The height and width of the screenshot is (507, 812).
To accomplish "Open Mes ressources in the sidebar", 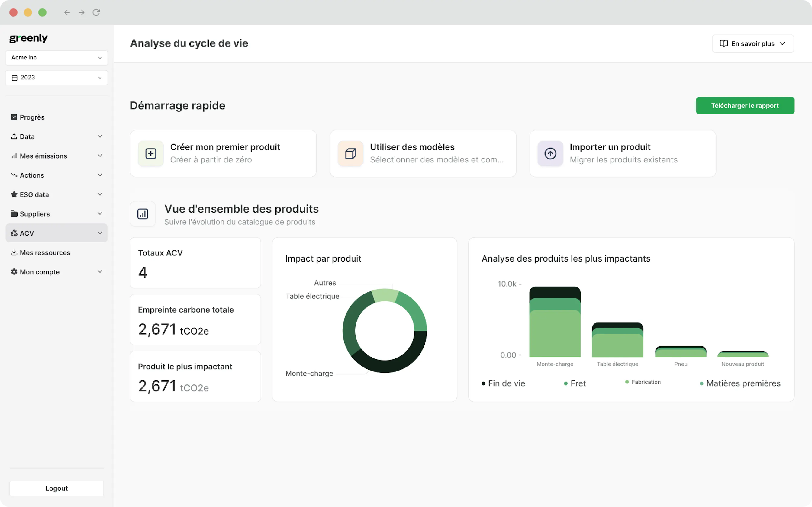I will [x=57, y=252].
